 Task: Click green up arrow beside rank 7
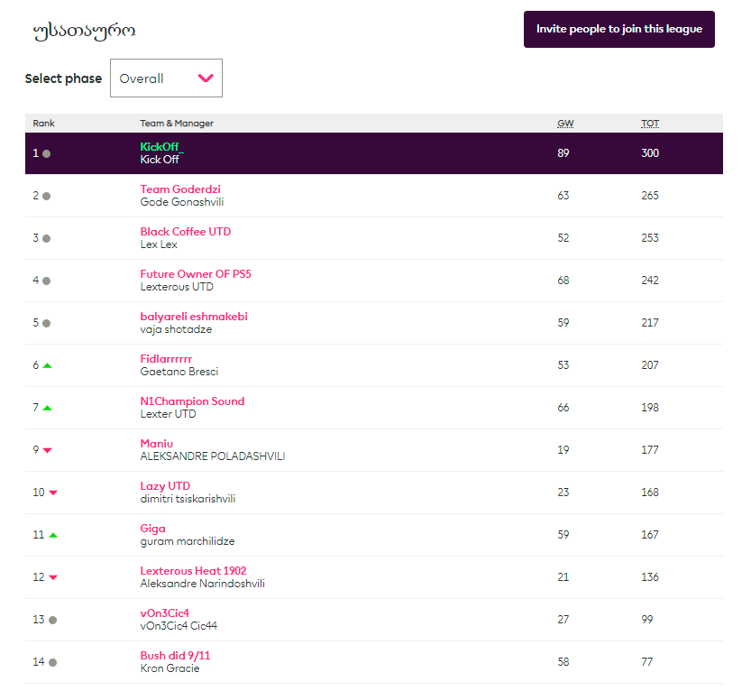(47, 408)
